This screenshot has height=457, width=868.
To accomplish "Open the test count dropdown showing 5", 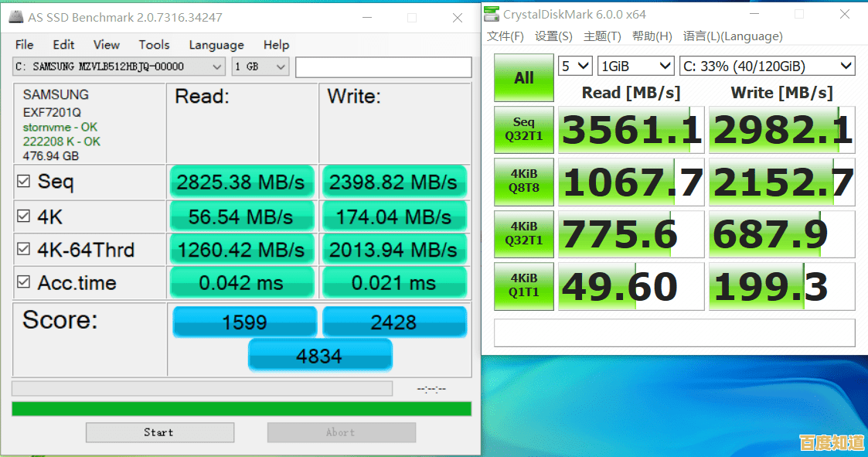I will coord(575,67).
